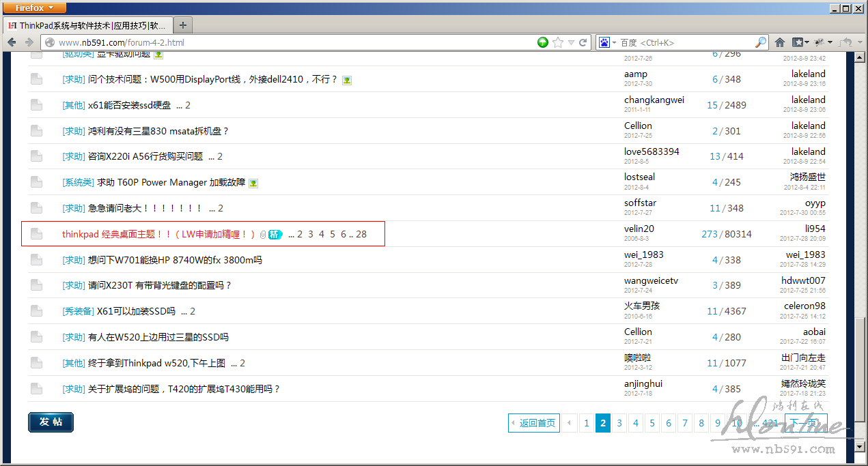
Task: Click the image attachment icon on W500 DisplayPort thread
Action: tap(347, 80)
